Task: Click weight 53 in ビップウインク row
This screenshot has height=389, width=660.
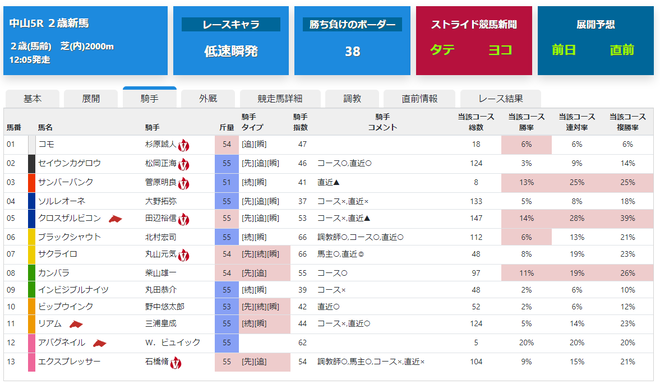Action: click(227, 306)
